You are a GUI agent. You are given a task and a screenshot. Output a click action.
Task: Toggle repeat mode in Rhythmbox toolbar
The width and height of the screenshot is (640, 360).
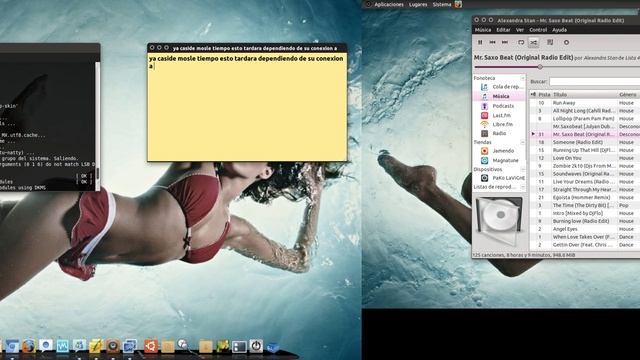(521, 42)
